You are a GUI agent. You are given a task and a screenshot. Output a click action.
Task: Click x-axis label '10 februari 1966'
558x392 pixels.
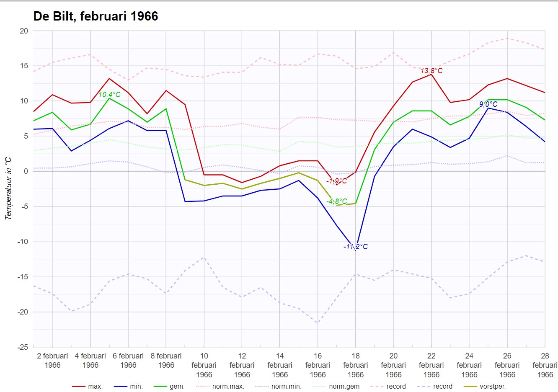204,365
